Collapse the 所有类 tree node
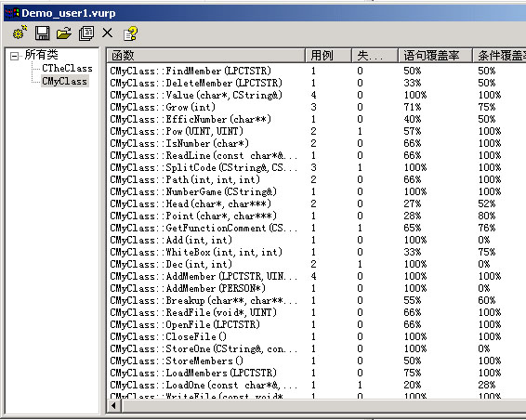 (x=14, y=56)
